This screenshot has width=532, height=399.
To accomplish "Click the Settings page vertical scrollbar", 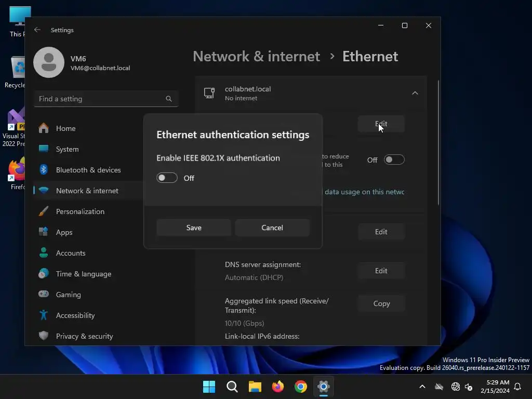I will 438,142.
